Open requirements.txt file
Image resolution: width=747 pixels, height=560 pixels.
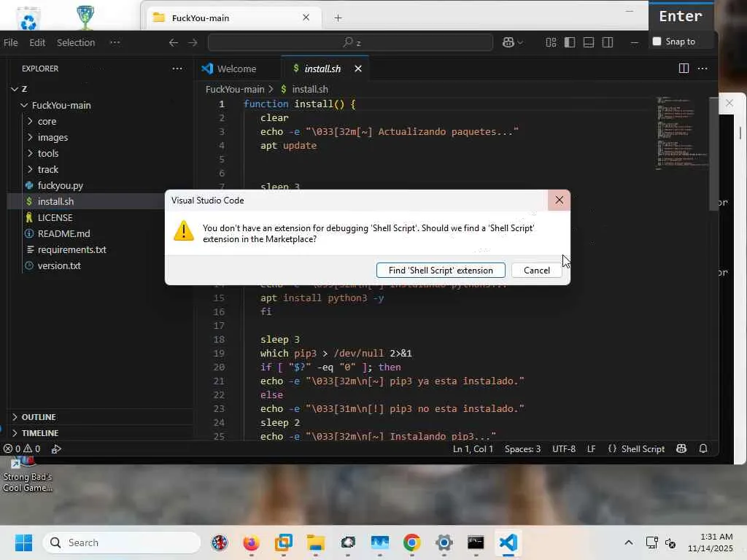coord(71,249)
